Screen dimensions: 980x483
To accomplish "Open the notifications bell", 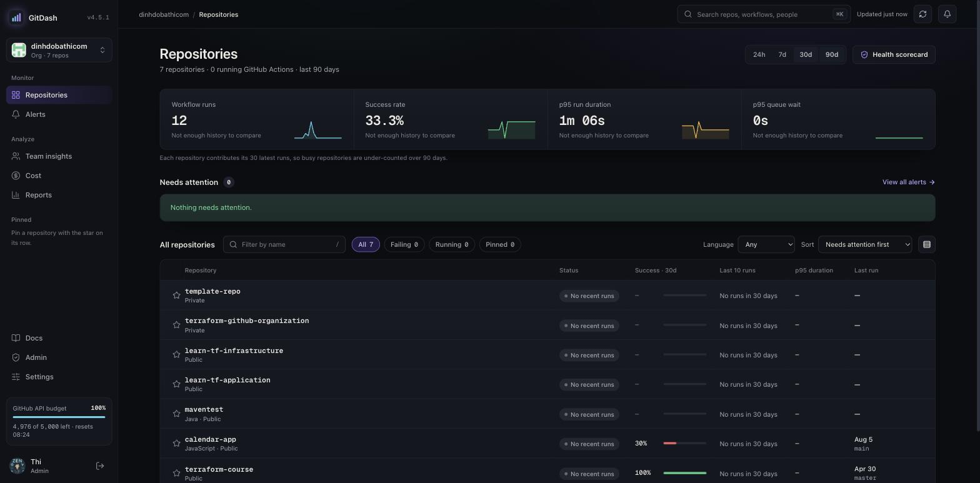I will (947, 14).
